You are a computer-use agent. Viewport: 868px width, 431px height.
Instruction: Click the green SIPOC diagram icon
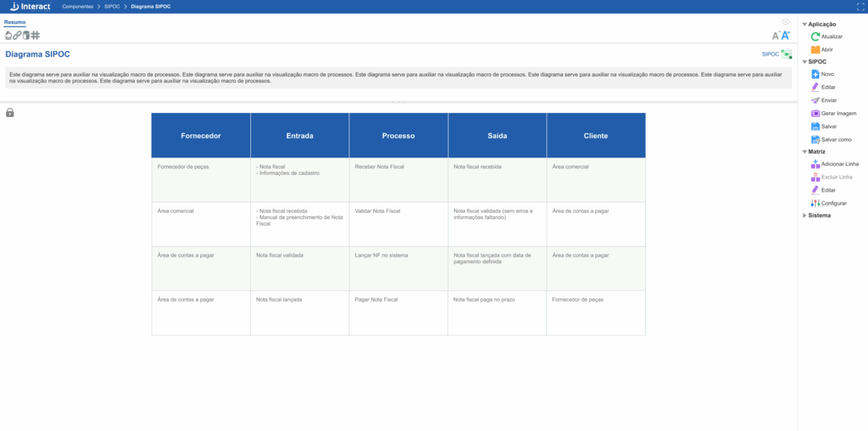click(x=787, y=54)
